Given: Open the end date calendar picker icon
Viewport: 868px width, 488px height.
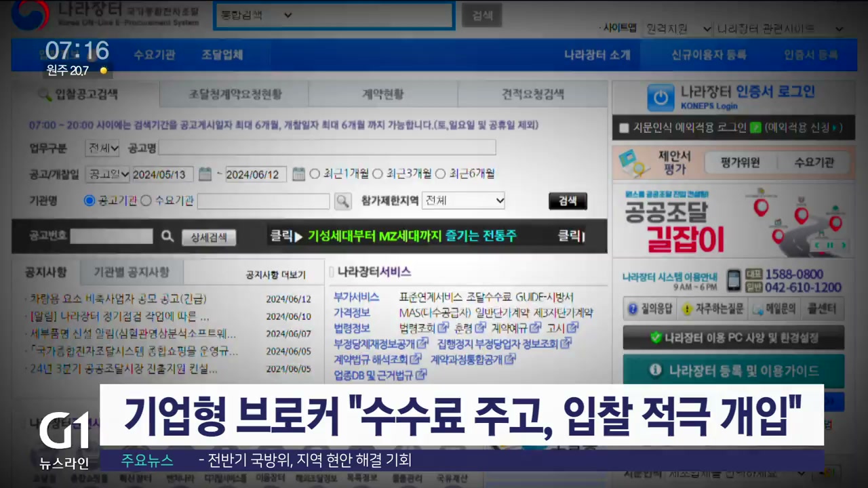Looking at the screenshot, I should [298, 174].
